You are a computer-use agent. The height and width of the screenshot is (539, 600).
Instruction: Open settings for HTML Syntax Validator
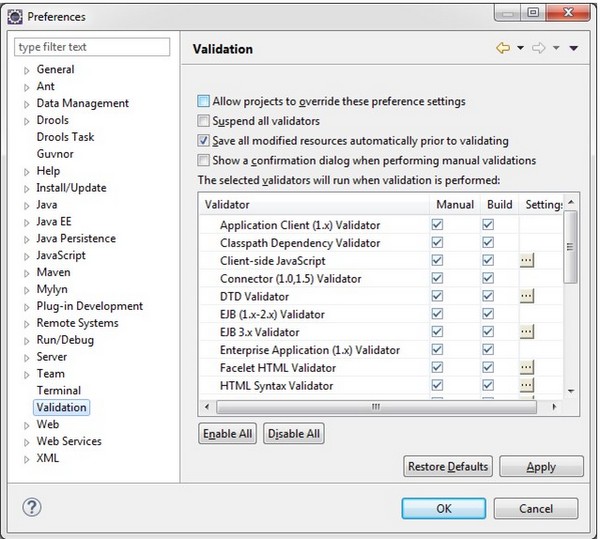527,385
